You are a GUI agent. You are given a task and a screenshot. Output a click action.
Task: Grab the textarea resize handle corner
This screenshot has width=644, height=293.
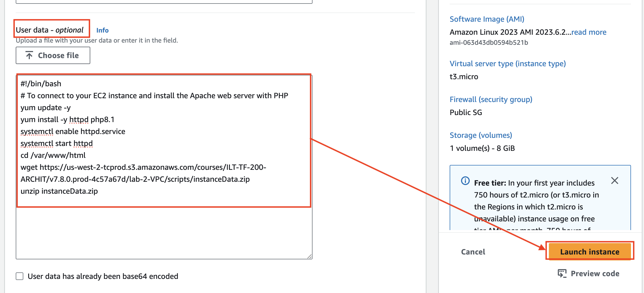coord(310,256)
